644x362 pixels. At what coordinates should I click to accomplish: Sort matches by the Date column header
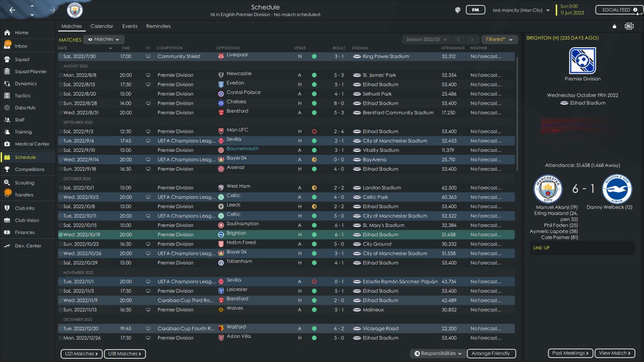pyautogui.click(x=63, y=48)
